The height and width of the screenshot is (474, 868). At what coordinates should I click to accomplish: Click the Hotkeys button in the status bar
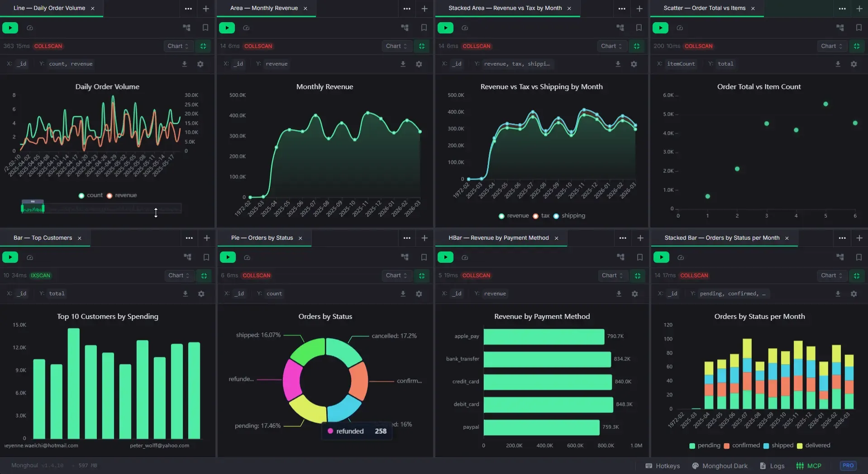(x=663, y=465)
